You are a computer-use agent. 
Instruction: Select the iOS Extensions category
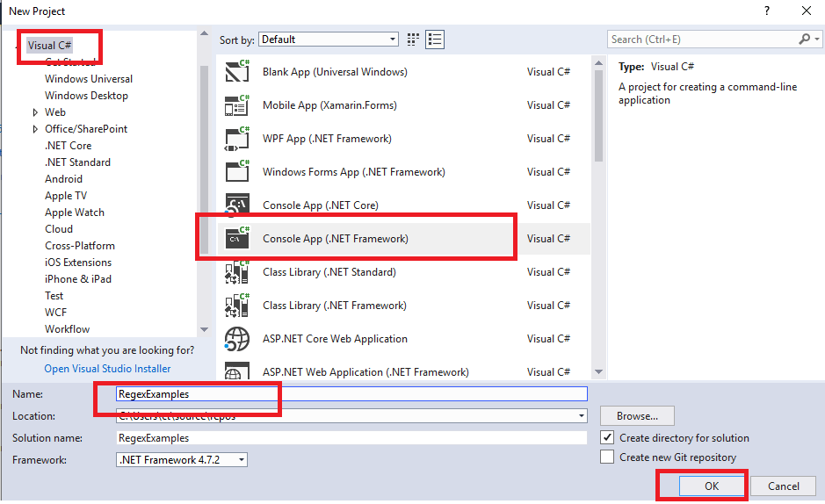pos(78,263)
